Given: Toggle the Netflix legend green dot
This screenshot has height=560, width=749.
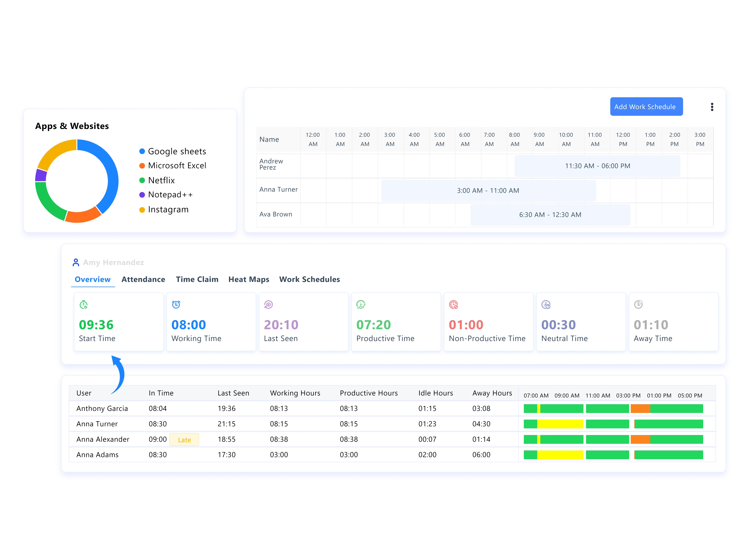Looking at the screenshot, I should coord(142,180).
